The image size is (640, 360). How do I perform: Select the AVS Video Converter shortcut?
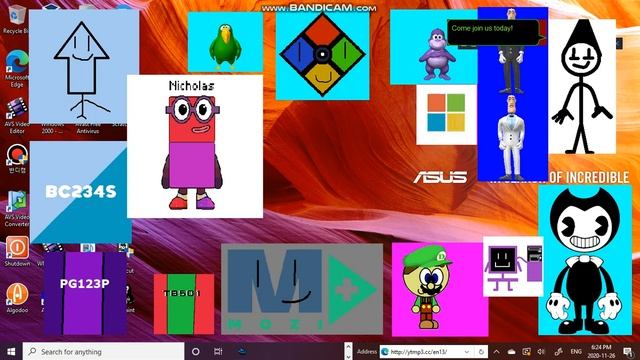tap(17, 209)
